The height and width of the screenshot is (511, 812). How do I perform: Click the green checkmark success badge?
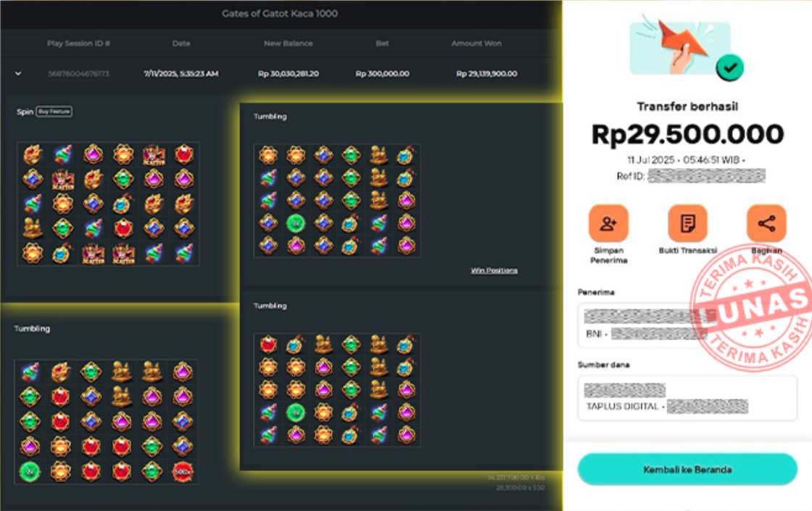pos(730,68)
